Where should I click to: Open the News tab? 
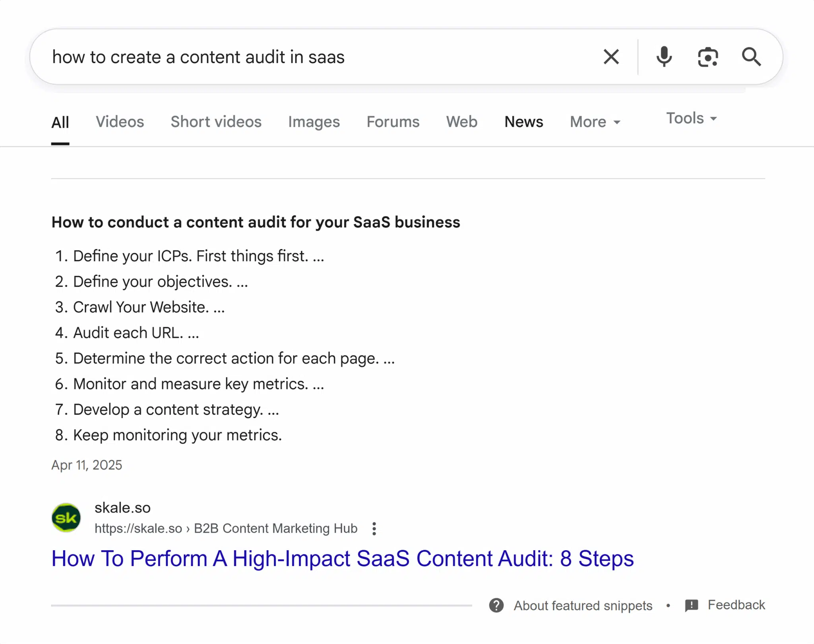[x=524, y=122]
